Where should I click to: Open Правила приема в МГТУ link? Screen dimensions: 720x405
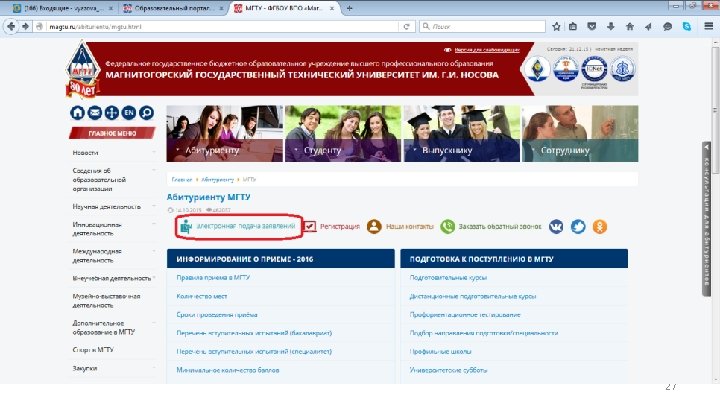point(213,277)
